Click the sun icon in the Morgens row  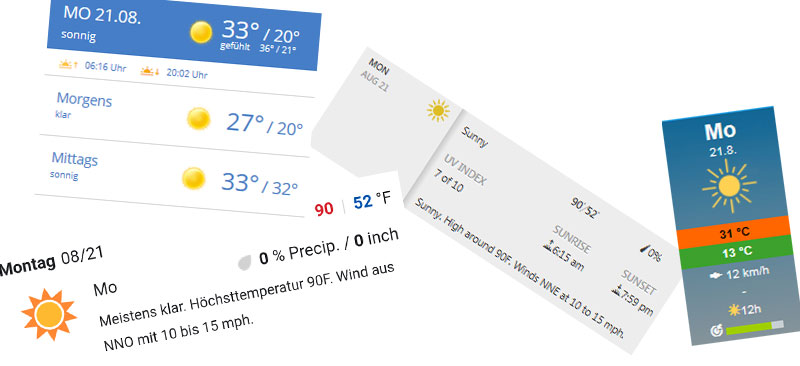(x=198, y=118)
